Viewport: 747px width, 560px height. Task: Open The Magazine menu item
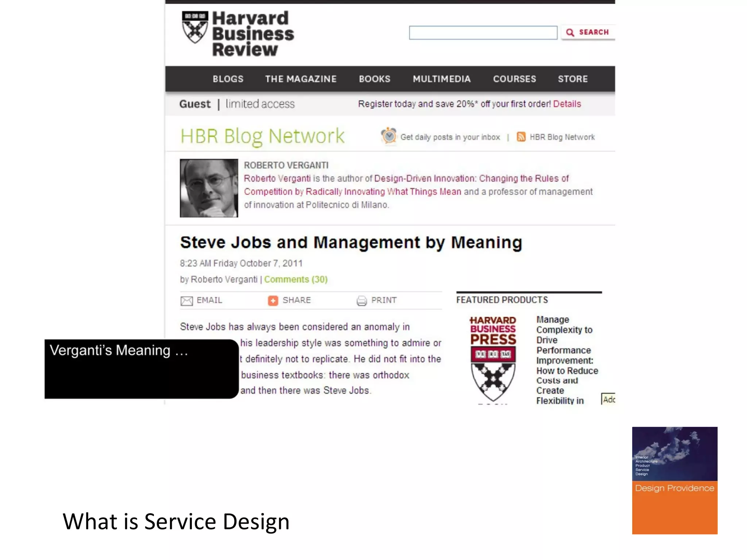tap(301, 79)
